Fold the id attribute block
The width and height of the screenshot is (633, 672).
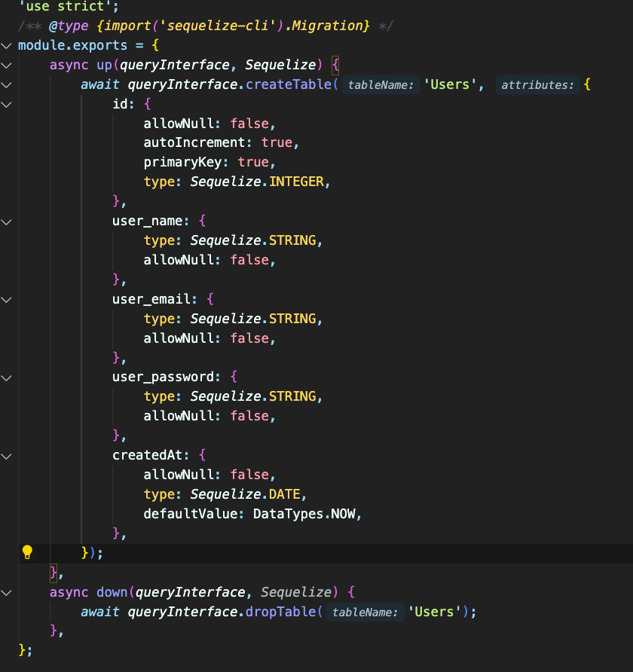tap(7, 104)
